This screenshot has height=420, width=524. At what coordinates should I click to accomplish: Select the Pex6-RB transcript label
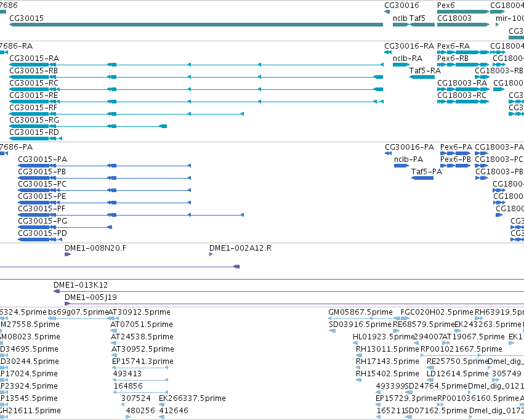[453, 59]
